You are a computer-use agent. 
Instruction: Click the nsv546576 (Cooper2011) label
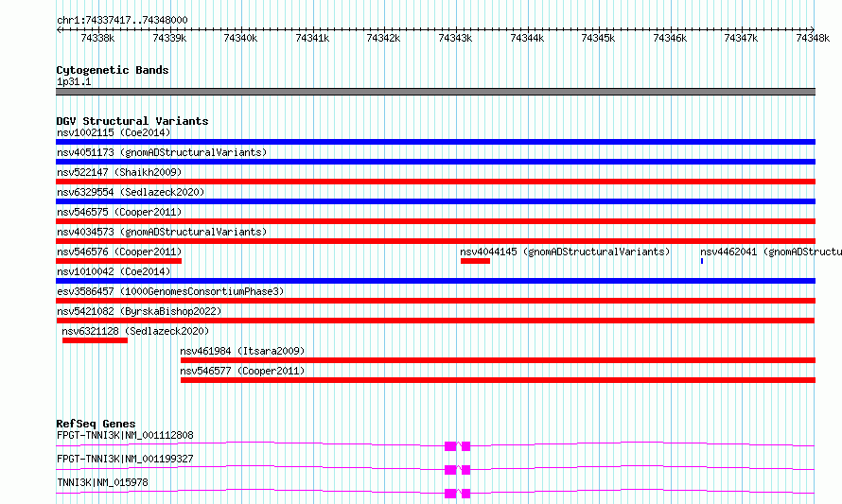pos(119,252)
